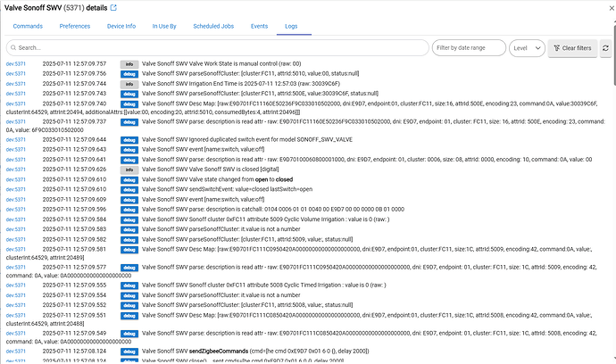Click 'Valve Sonoff SWV is closed [digital]' message

click(210, 170)
